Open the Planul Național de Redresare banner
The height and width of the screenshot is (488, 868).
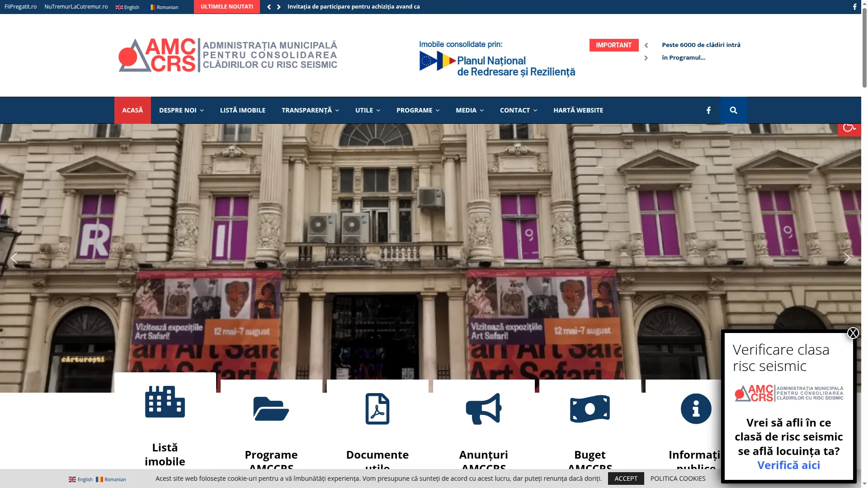point(497,59)
